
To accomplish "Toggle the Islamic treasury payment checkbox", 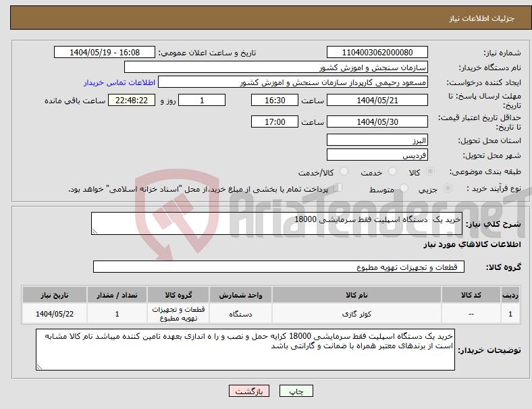I will coord(338,187).
